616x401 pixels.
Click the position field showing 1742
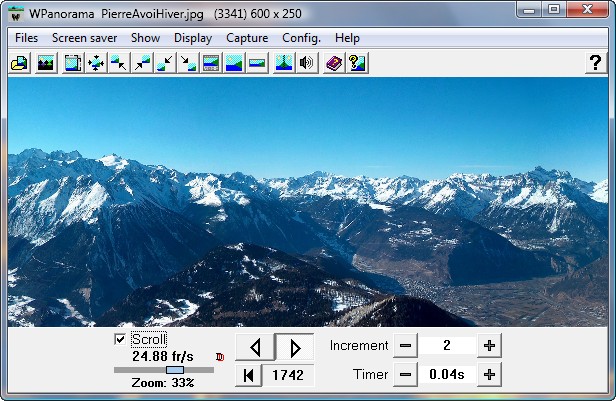[288, 375]
